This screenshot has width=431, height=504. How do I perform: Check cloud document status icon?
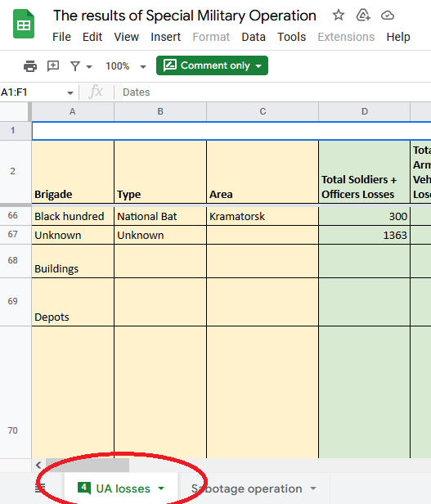(388, 15)
